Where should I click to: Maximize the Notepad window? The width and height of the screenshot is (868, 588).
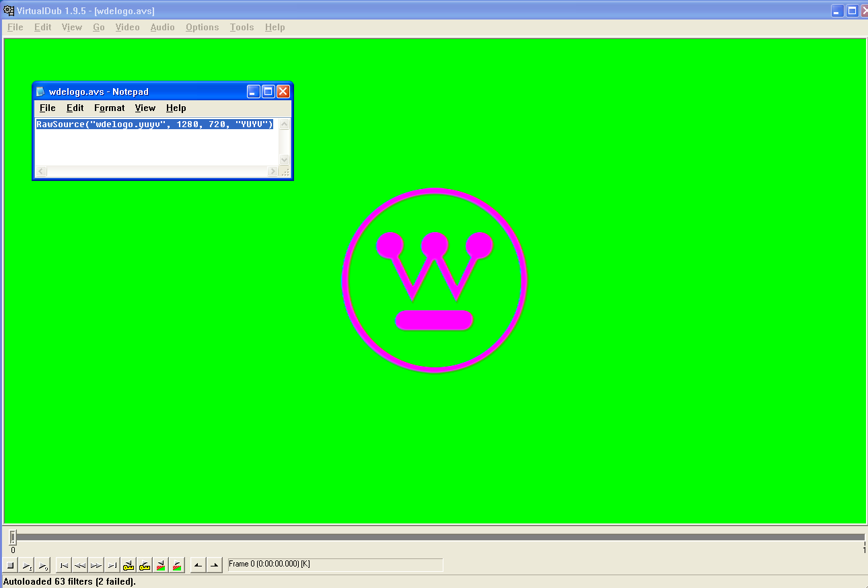[268, 91]
